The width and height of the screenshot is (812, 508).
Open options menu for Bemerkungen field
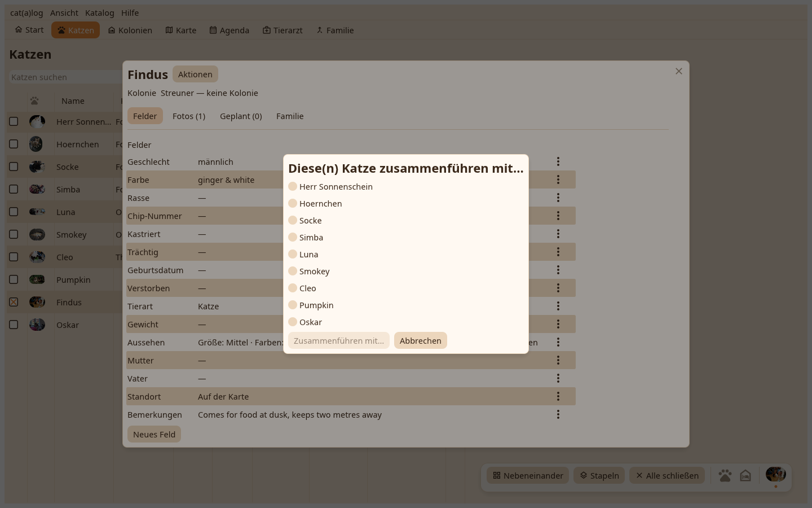pos(558,414)
